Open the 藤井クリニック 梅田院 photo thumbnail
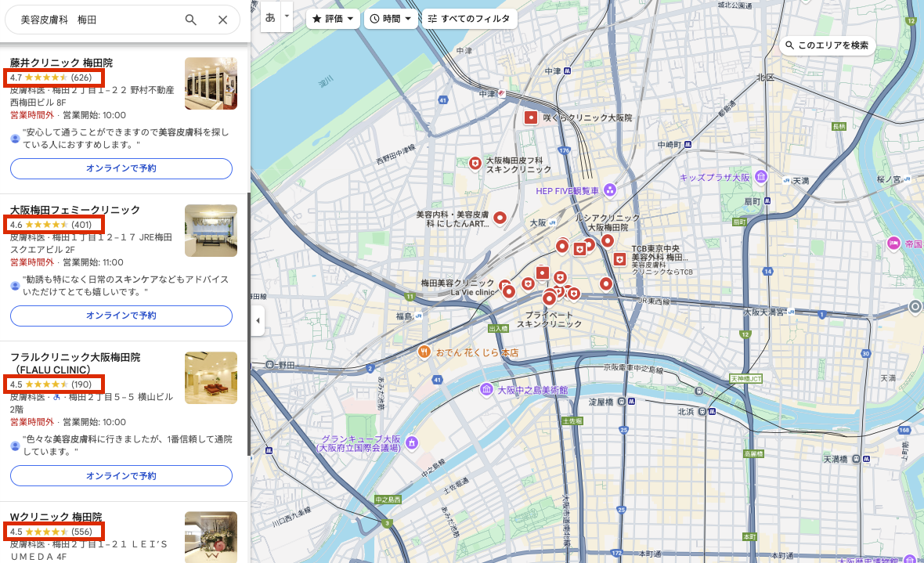The height and width of the screenshot is (563, 924). pos(211,83)
